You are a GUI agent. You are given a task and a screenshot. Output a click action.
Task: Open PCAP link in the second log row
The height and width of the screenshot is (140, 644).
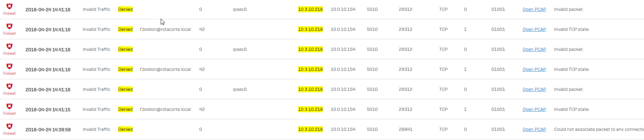534,29
